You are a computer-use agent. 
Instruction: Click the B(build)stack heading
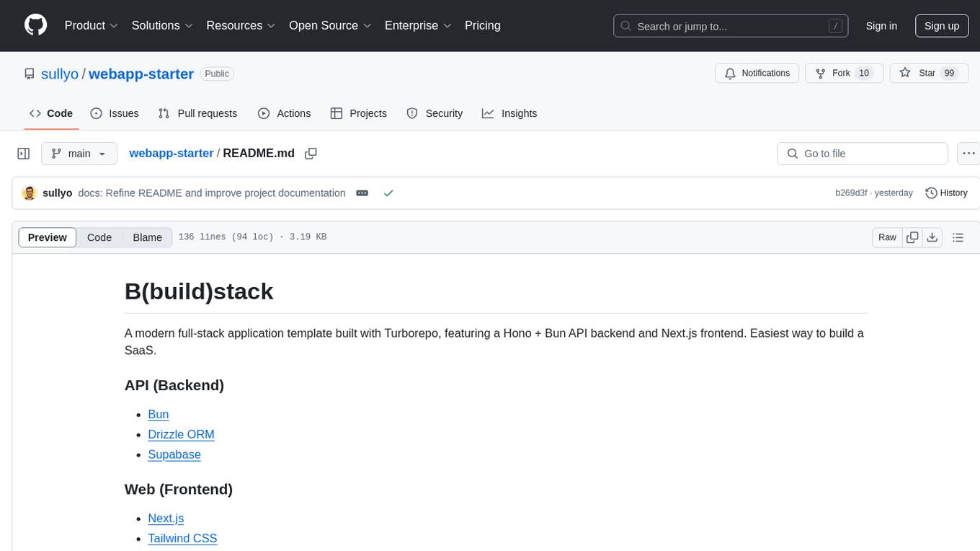199,291
